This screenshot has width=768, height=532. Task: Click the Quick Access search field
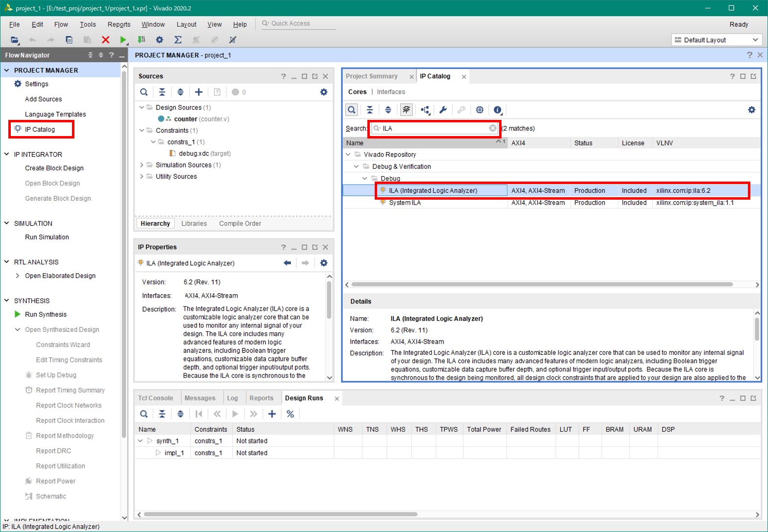[x=299, y=24]
